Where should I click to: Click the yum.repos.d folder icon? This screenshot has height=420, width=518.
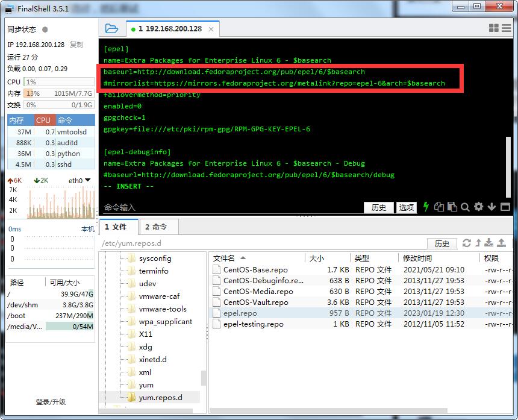[x=131, y=397]
